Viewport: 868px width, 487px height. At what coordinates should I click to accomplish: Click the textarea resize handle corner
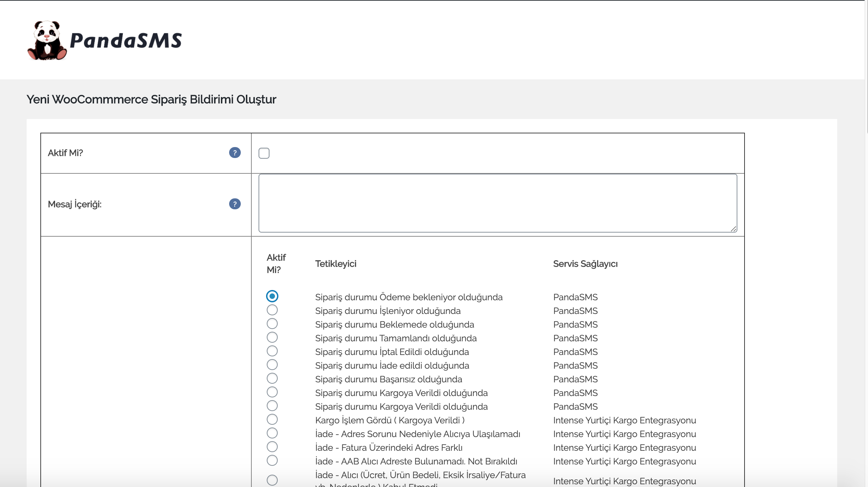(x=733, y=229)
